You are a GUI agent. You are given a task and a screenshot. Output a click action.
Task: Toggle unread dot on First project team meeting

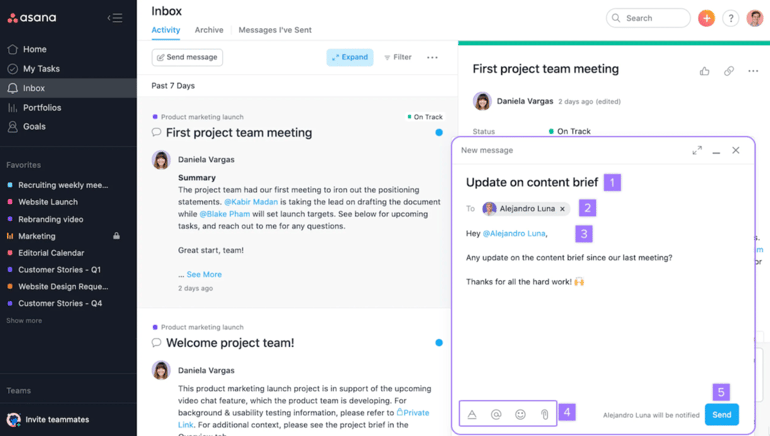click(x=439, y=132)
